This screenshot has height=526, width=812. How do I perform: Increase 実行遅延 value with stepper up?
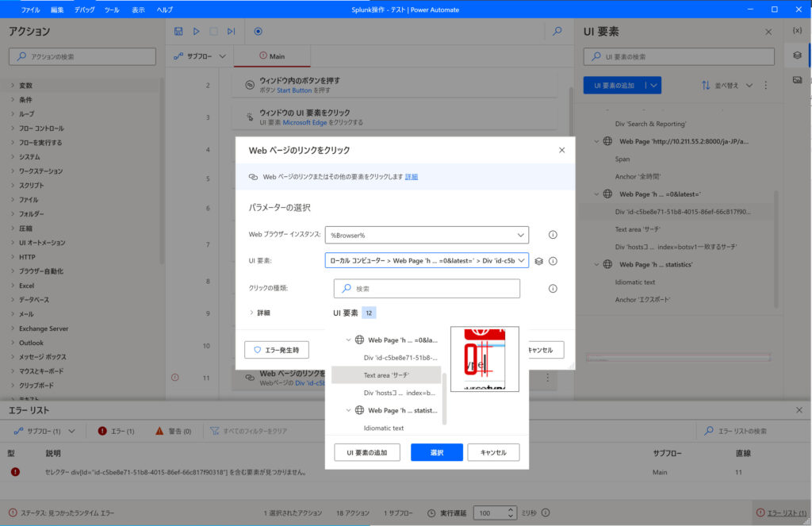tap(511, 509)
